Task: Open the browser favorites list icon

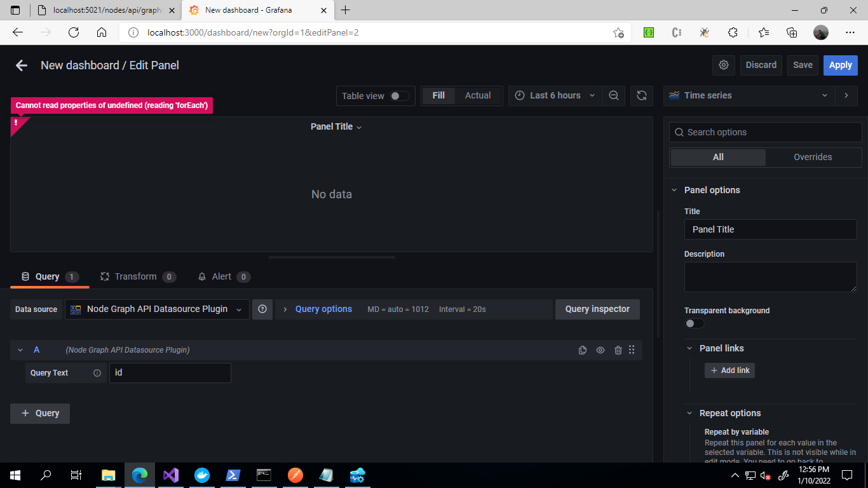Action: 764,32
